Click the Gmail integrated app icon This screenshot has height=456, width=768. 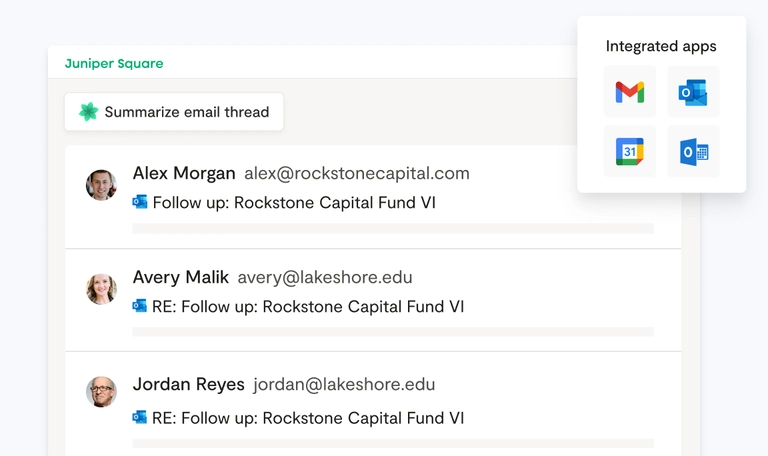pos(630,93)
